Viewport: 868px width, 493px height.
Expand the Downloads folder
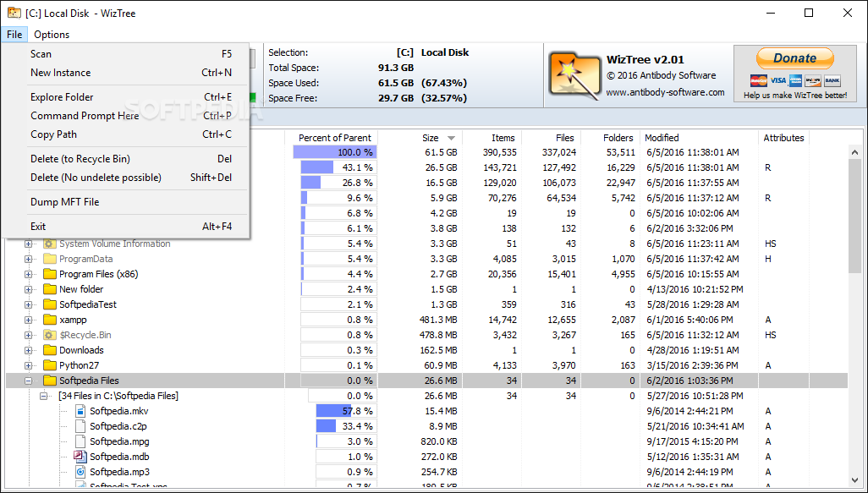click(x=28, y=350)
